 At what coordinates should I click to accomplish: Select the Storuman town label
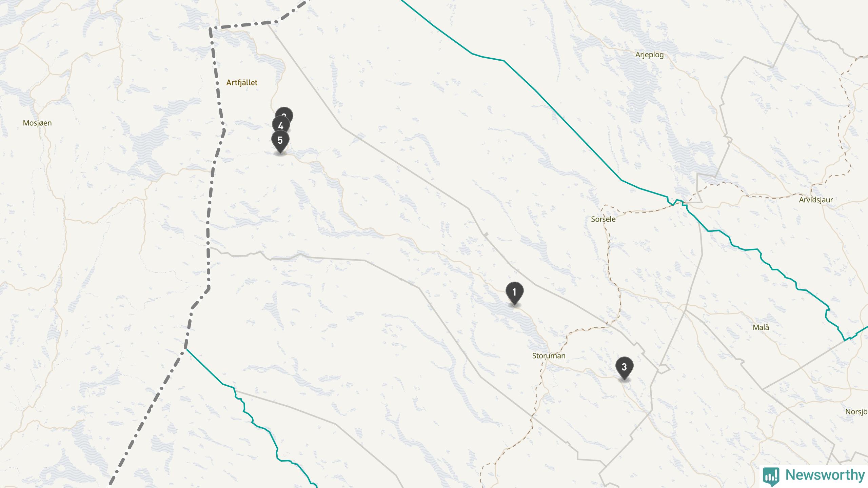coord(549,356)
